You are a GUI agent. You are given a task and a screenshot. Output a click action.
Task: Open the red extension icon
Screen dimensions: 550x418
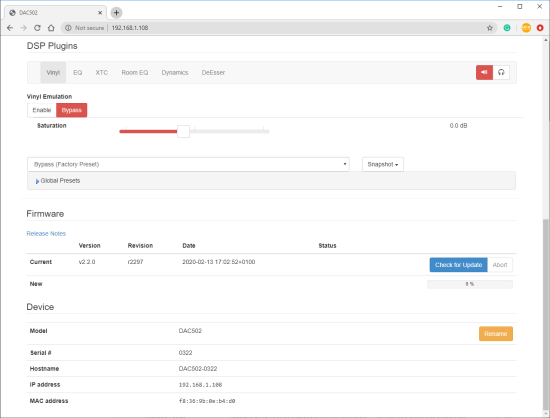540,28
